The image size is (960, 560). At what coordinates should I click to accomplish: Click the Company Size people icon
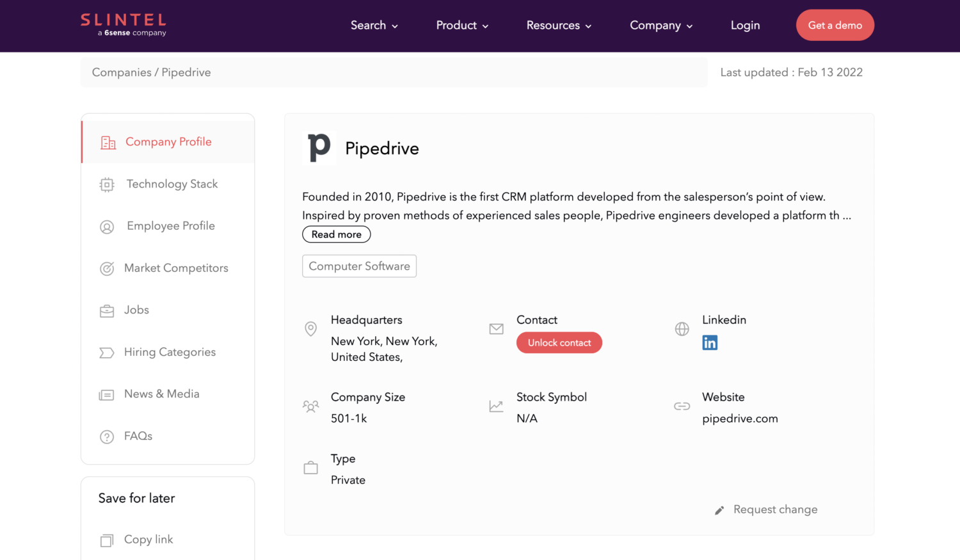310,406
